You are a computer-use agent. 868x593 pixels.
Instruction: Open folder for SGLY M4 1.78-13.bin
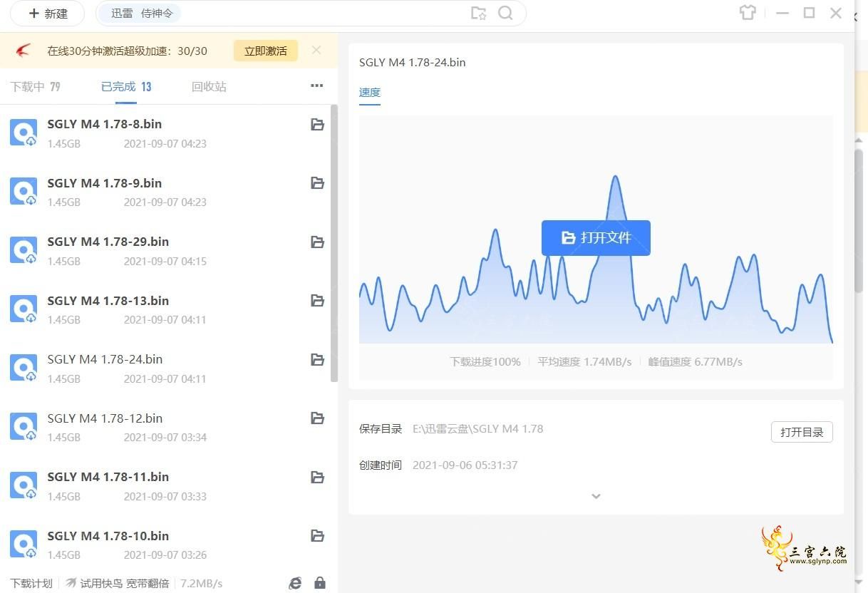[318, 301]
